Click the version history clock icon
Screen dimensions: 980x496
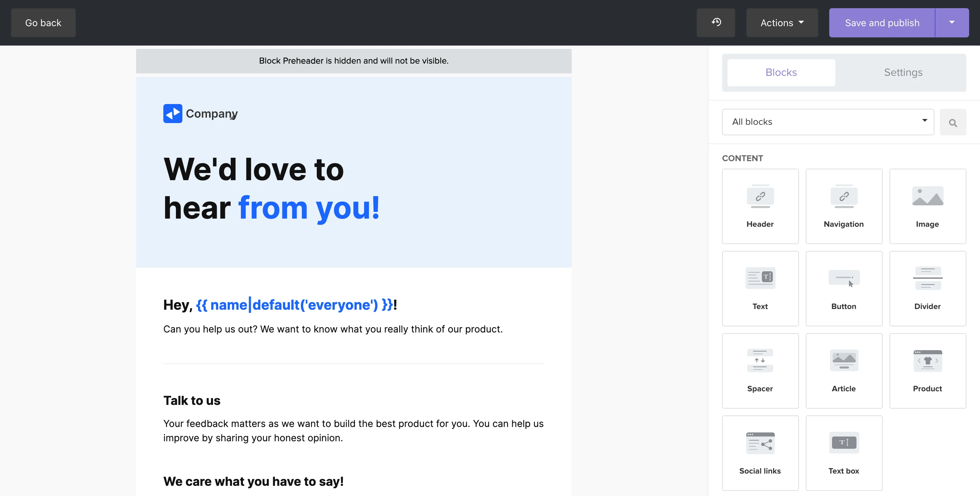(716, 22)
